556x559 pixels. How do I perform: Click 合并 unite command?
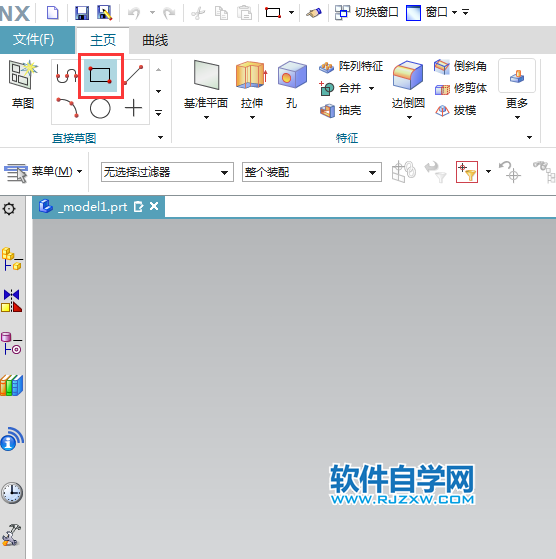[x=340, y=88]
